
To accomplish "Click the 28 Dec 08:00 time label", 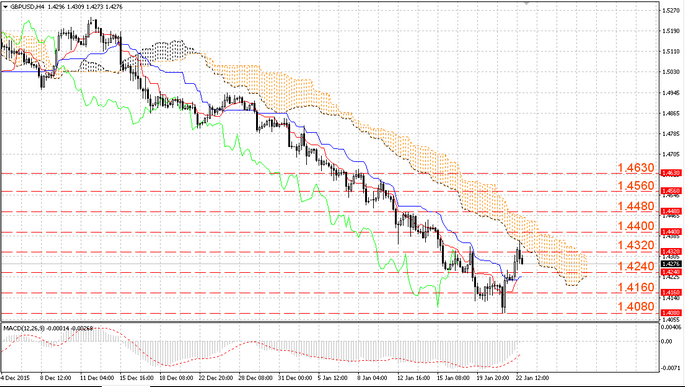I will (x=256, y=377).
